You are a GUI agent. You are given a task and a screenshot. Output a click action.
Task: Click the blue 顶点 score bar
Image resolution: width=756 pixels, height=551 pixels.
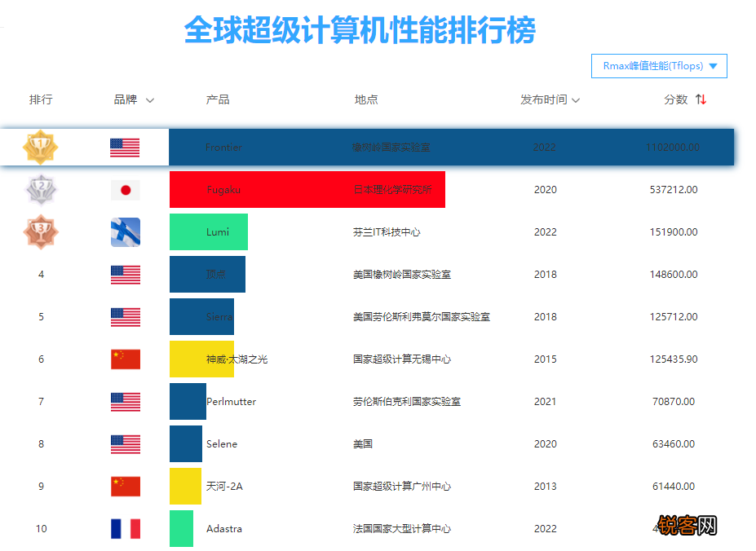click(207, 275)
